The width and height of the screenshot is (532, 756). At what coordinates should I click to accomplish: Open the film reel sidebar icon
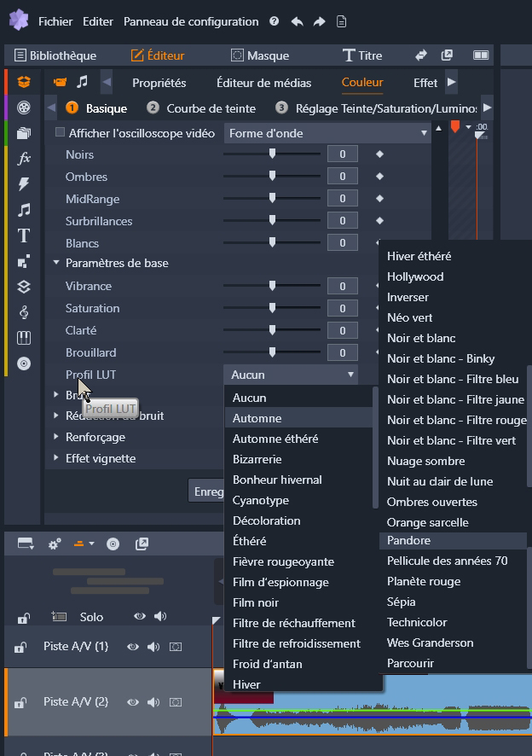[x=24, y=107]
